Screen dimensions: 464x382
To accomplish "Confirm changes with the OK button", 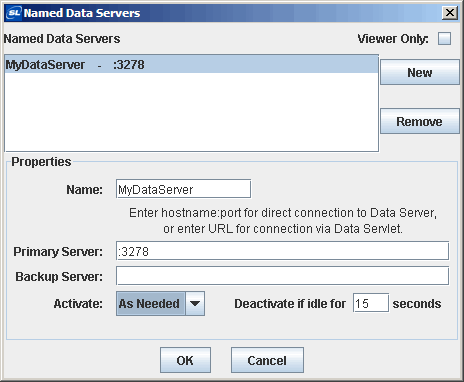I will [x=185, y=360].
